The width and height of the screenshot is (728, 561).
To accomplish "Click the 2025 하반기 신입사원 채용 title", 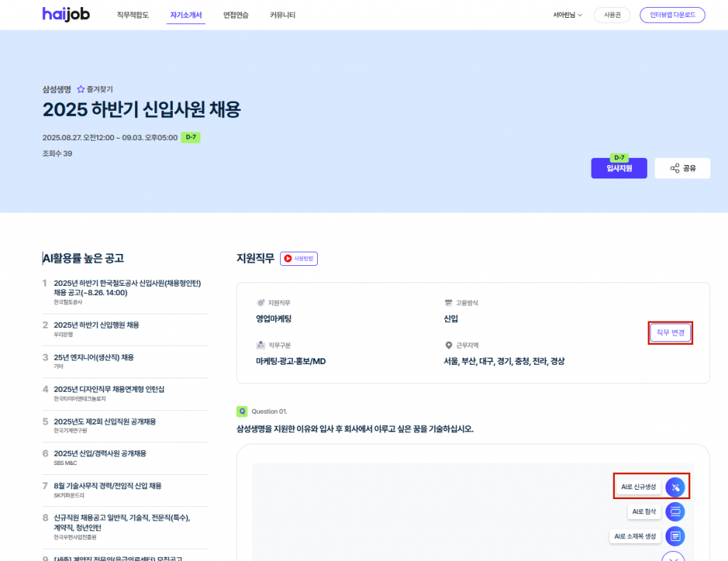I will [141, 110].
